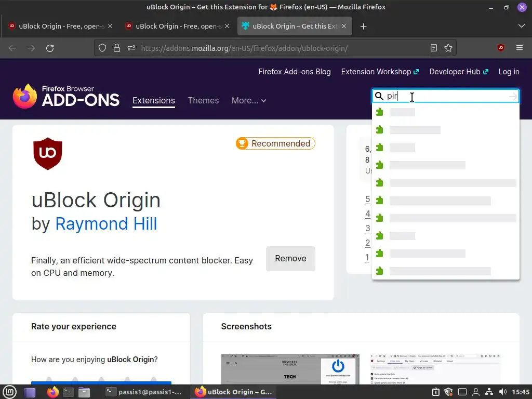The height and width of the screenshot is (399, 532).
Task: Open tracking protection shield icon
Action: [102, 48]
